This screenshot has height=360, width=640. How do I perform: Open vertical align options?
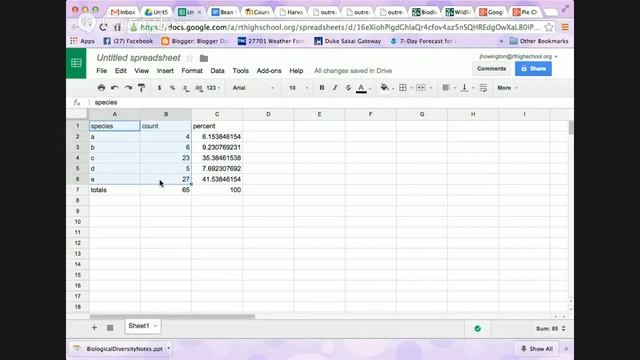coord(464,88)
